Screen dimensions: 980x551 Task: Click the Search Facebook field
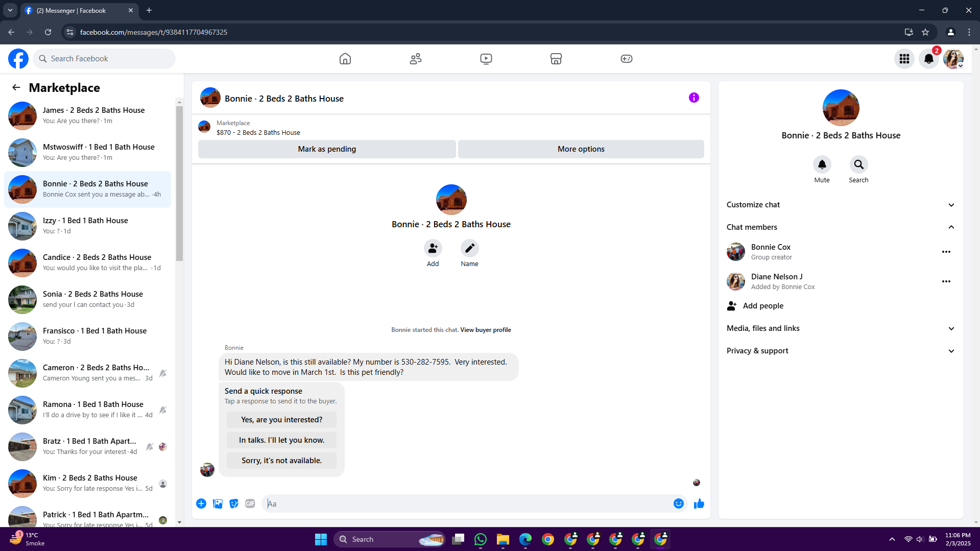(x=104, y=59)
